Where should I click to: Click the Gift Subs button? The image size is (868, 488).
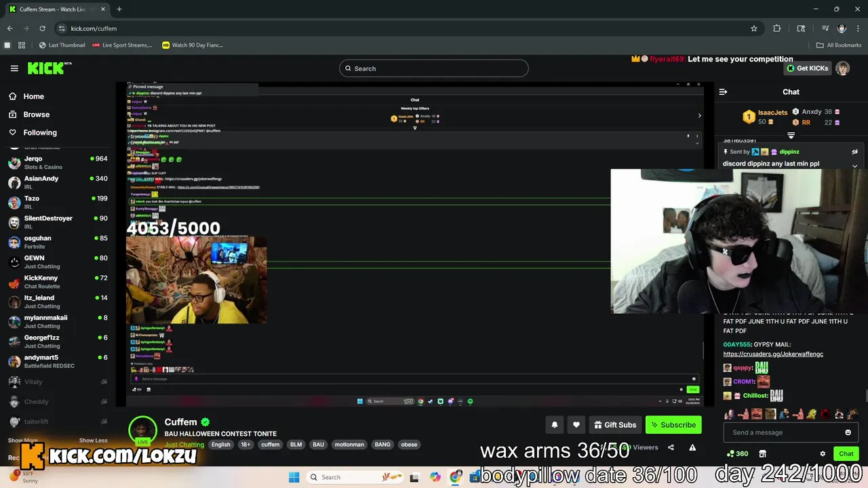(615, 425)
